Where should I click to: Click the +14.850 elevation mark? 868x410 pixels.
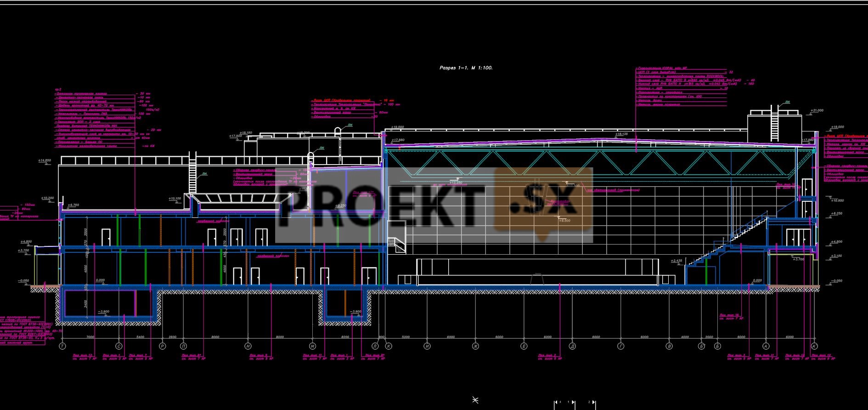[x=45, y=160]
